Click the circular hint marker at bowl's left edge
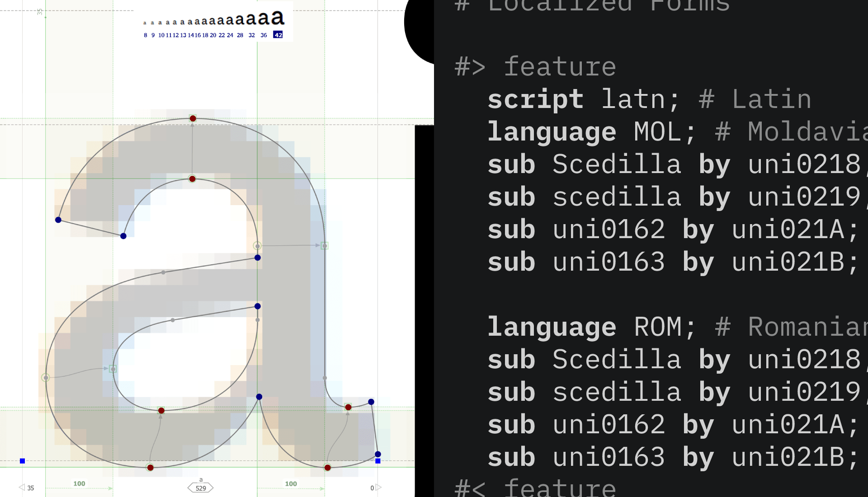Image resolution: width=868 pixels, height=497 pixels. [x=46, y=378]
